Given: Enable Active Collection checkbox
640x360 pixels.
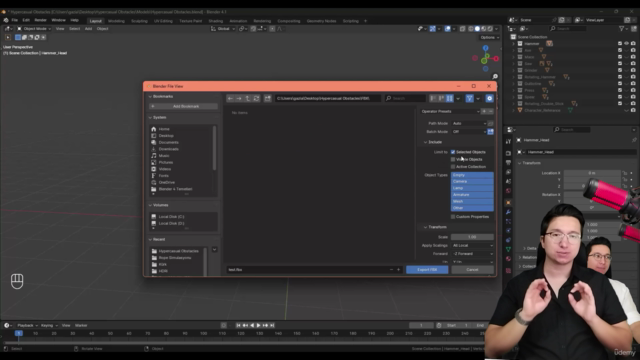Looking at the screenshot, I should pos(453,167).
